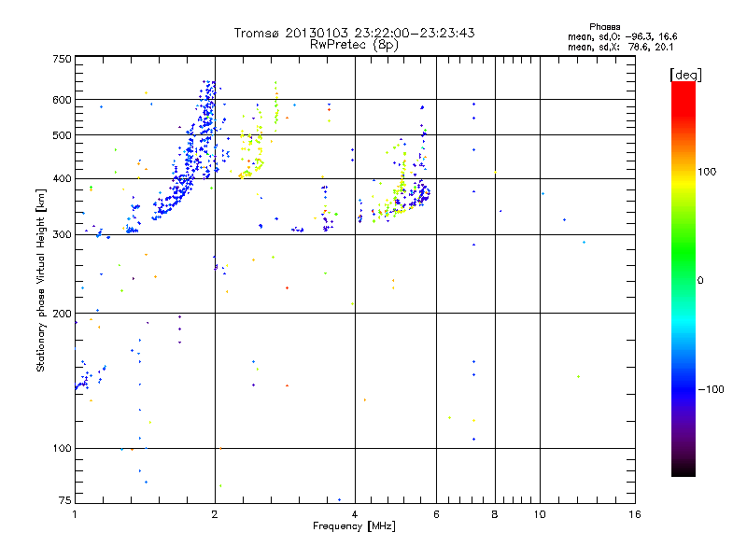Viewport: 747px width, 560px height.
Task: Click the plot title 'Tromsø 20130103 23:22:00-23:23:43'
Action: pos(354,33)
